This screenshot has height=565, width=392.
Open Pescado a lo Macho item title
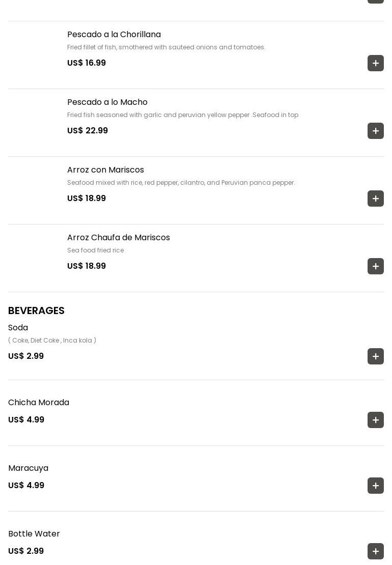107,102
